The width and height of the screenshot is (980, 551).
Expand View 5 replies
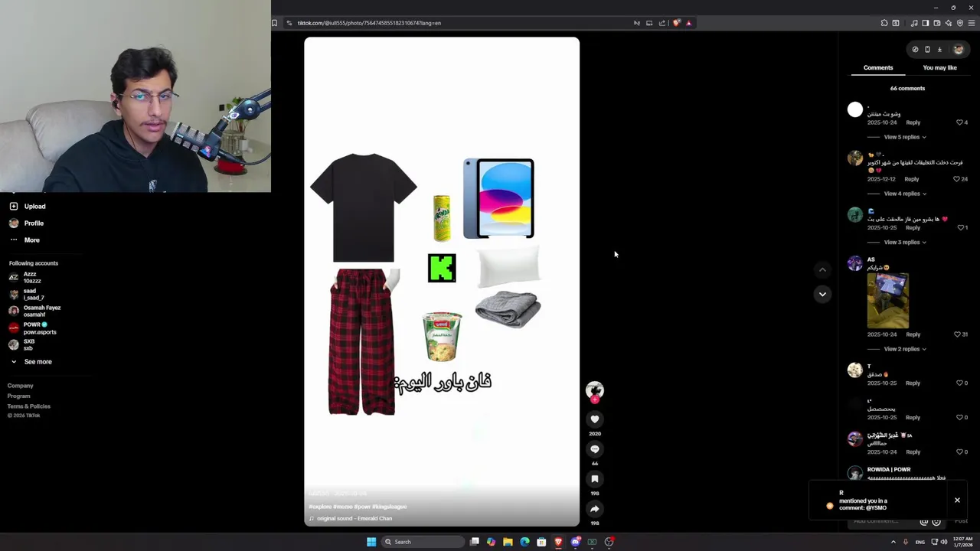click(x=905, y=137)
